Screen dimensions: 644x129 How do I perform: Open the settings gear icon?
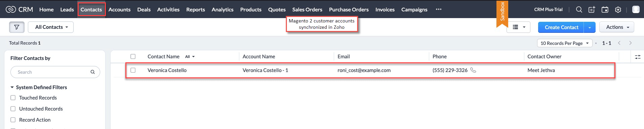pos(618,10)
